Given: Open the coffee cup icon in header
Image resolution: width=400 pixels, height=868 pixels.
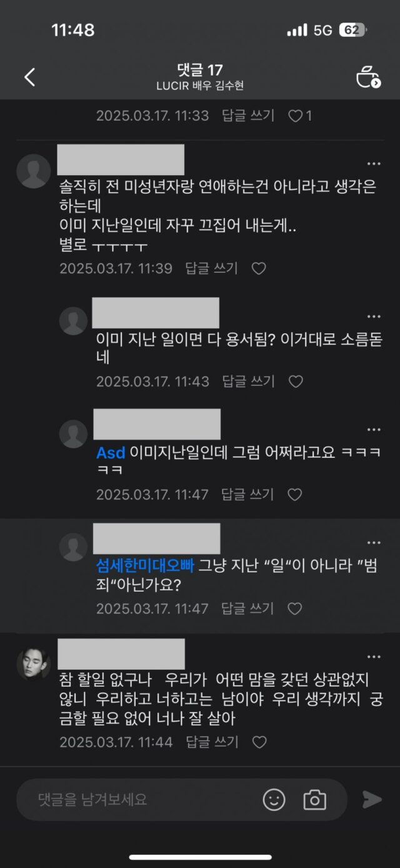Looking at the screenshot, I should [x=368, y=76].
